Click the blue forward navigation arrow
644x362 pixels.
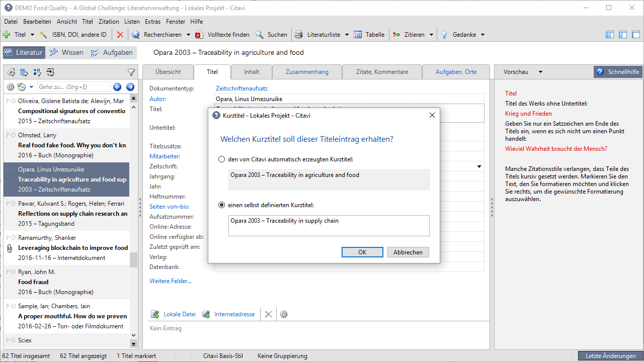point(130,87)
